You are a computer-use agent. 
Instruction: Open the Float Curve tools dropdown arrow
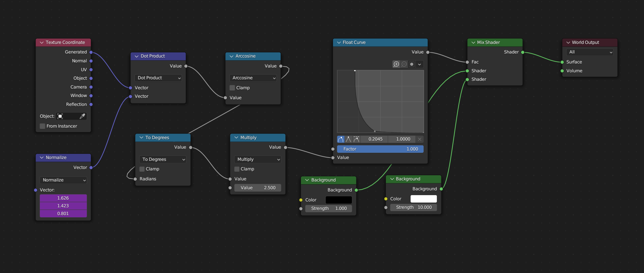[419, 64]
